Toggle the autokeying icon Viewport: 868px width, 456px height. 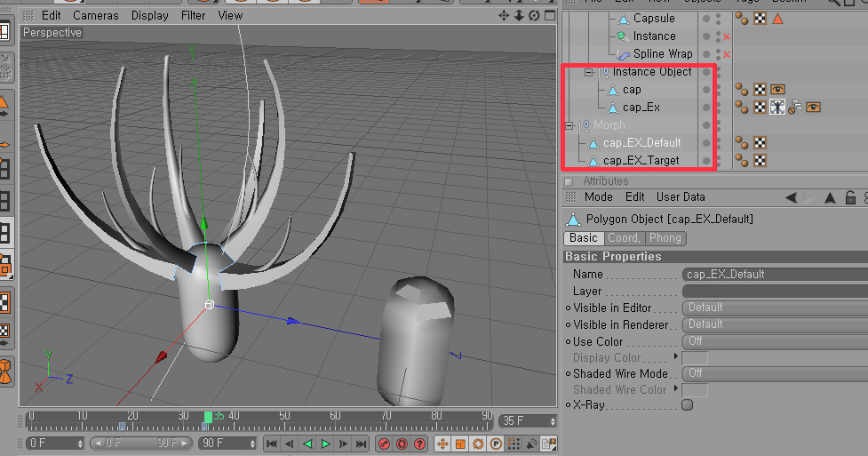[402, 444]
